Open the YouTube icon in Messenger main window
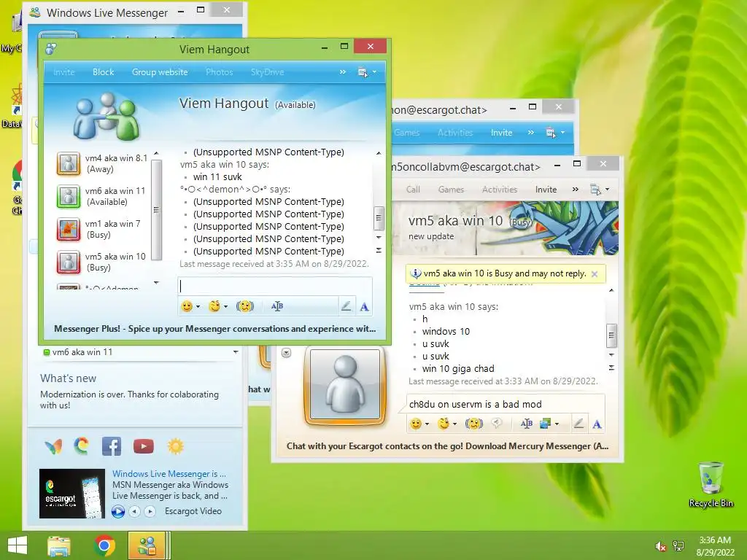This screenshot has width=747, height=560. click(x=144, y=446)
